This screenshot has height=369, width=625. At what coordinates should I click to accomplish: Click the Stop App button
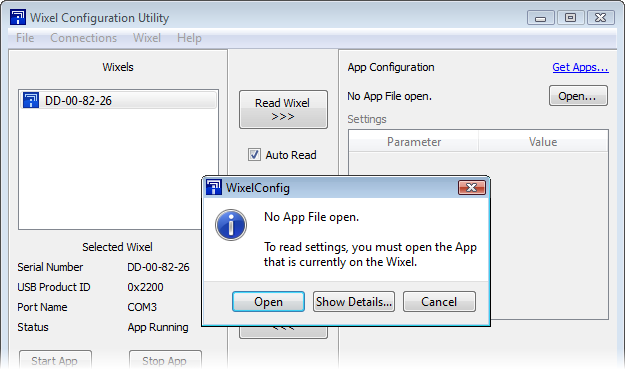click(x=165, y=360)
